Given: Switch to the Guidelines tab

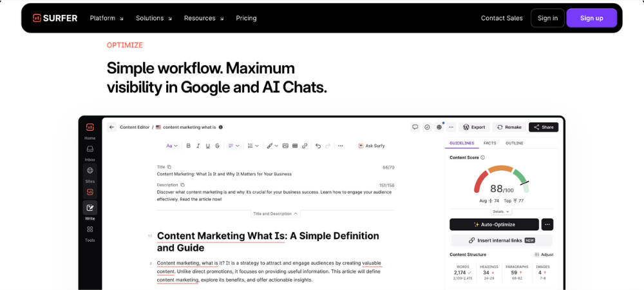Looking at the screenshot, I should (462, 143).
